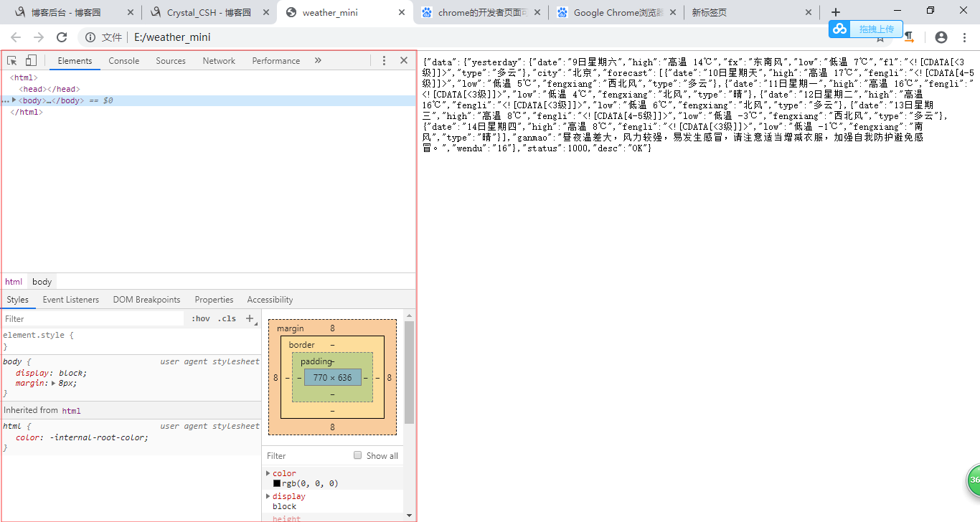Click the Styles Filter input field
Image resolution: width=980 pixels, height=522 pixels.
tap(93, 319)
